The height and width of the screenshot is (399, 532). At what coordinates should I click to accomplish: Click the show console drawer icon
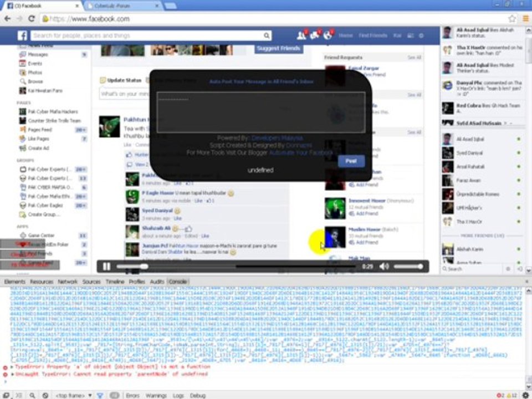(x=19, y=395)
